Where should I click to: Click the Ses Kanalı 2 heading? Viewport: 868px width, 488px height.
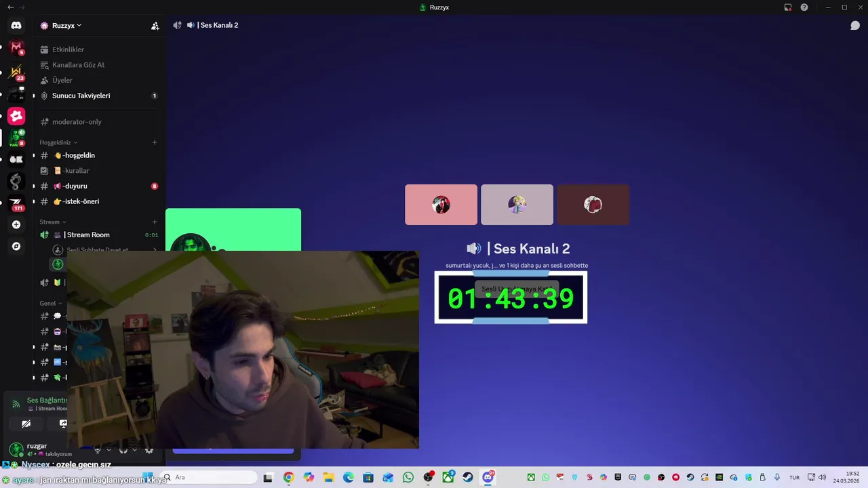tap(518, 249)
